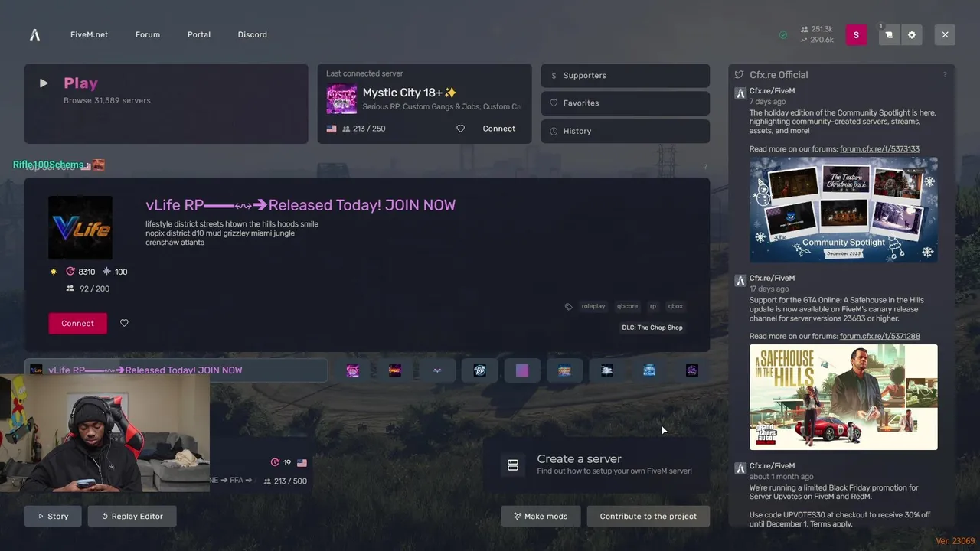
Task: Click the roleplay tag
Action: coord(593,306)
